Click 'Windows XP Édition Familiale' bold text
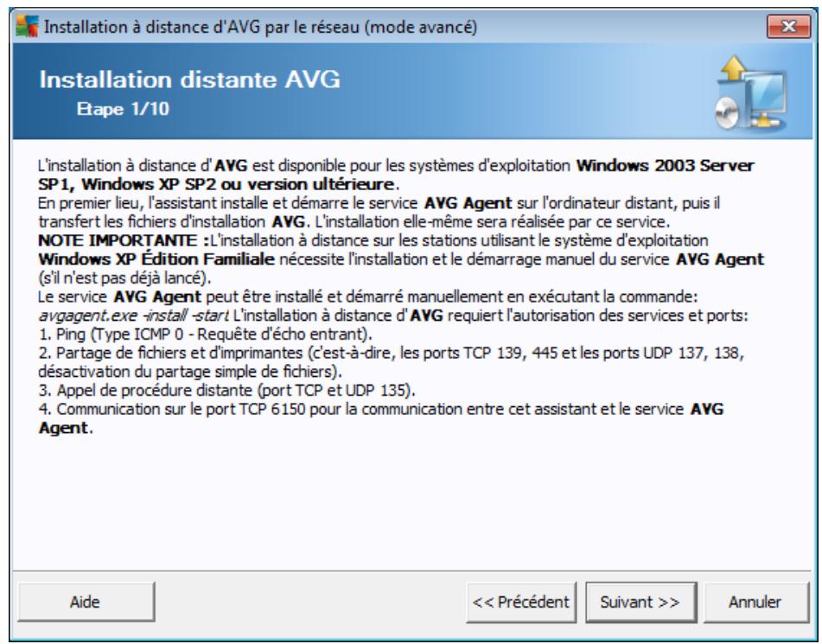Viewport: 822px width, 644px height. pyautogui.click(x=156, y=259)
